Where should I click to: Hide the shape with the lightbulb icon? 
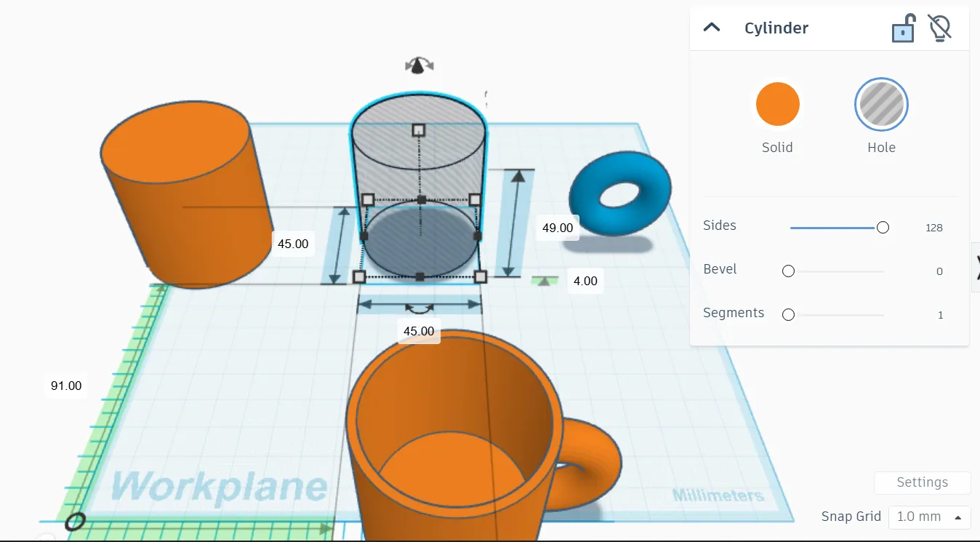click(x=939, y=28)
